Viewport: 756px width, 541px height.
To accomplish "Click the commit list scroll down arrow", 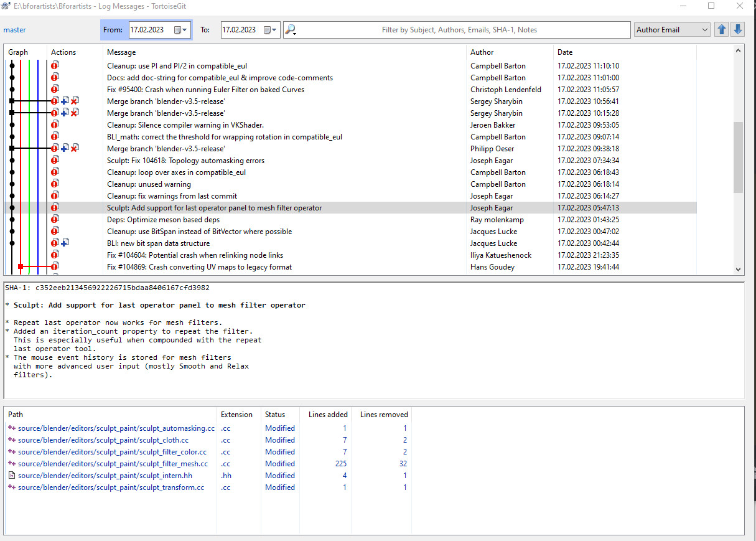I will pyautogui.click(x=738, y=269).
